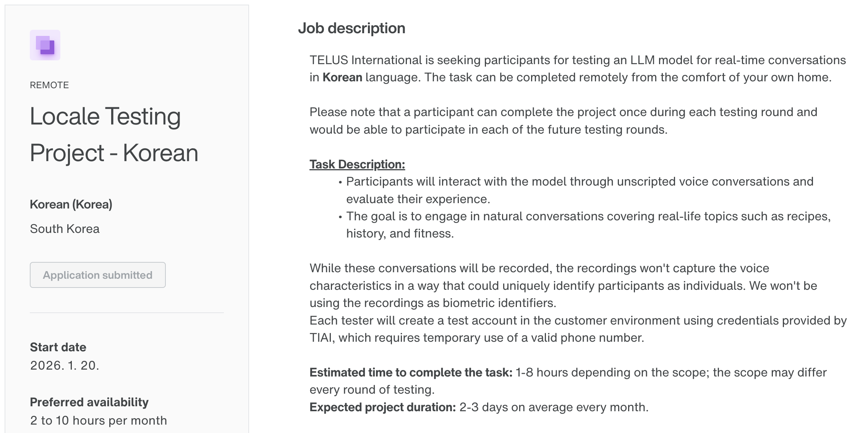Click the TELUS International opening sentence
Screen dimensions: 868x433
(x=578, y=69)
